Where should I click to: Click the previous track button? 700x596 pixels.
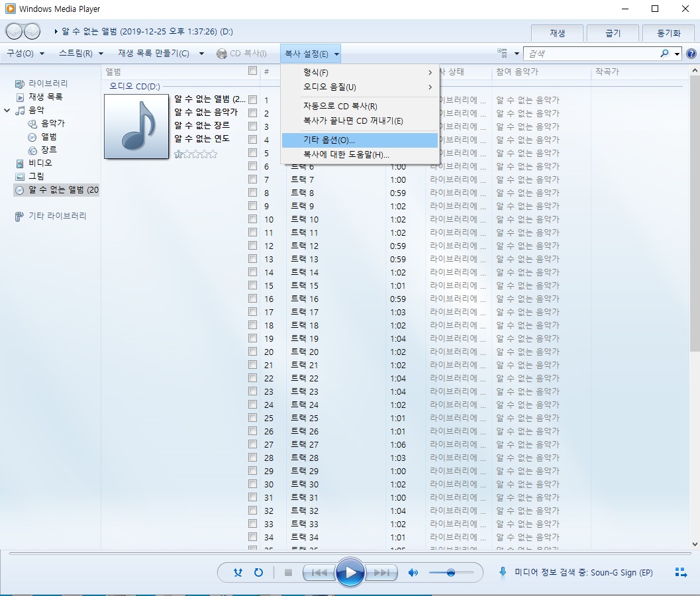(319, 572)
